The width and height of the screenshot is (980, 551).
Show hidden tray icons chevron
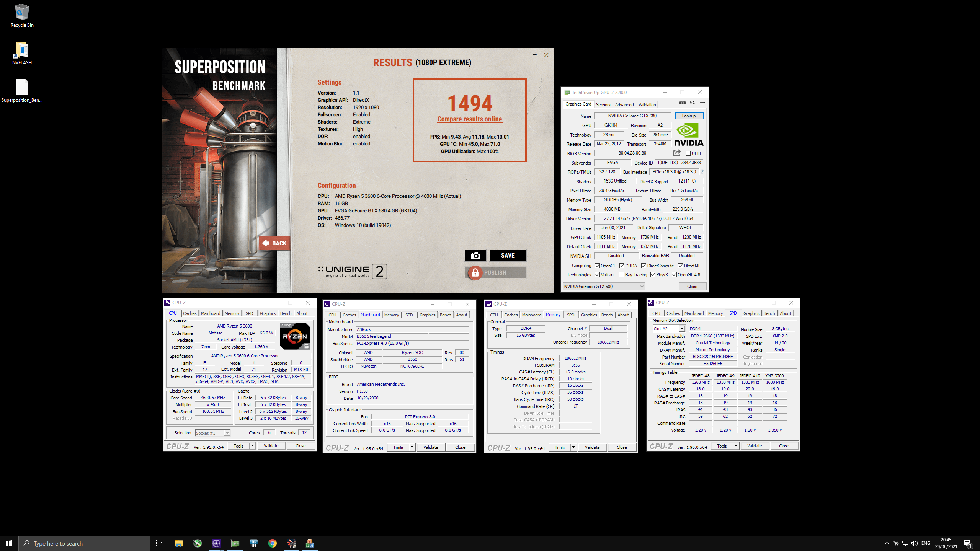pos(887,543)
